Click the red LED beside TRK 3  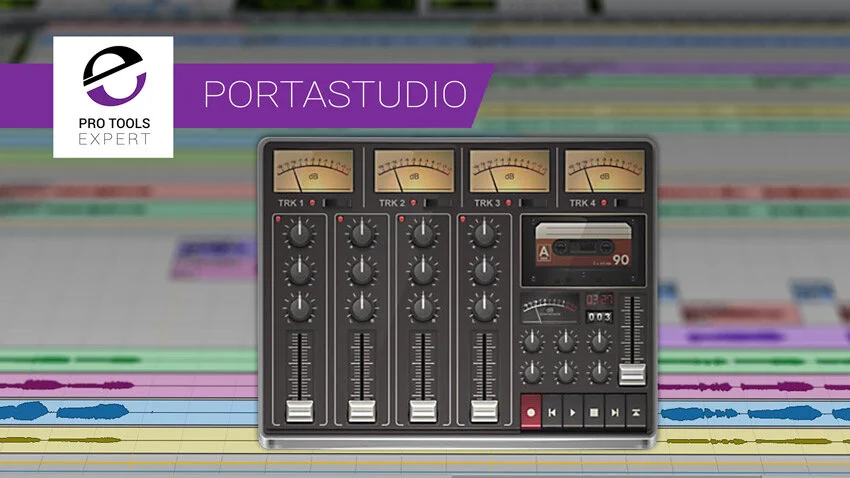pyautogui.click(x=508, y=203)
